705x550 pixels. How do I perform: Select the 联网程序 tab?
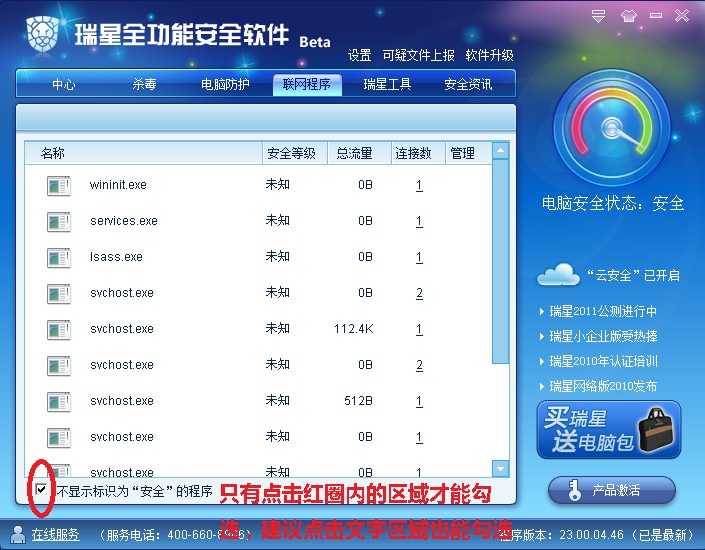307,85
